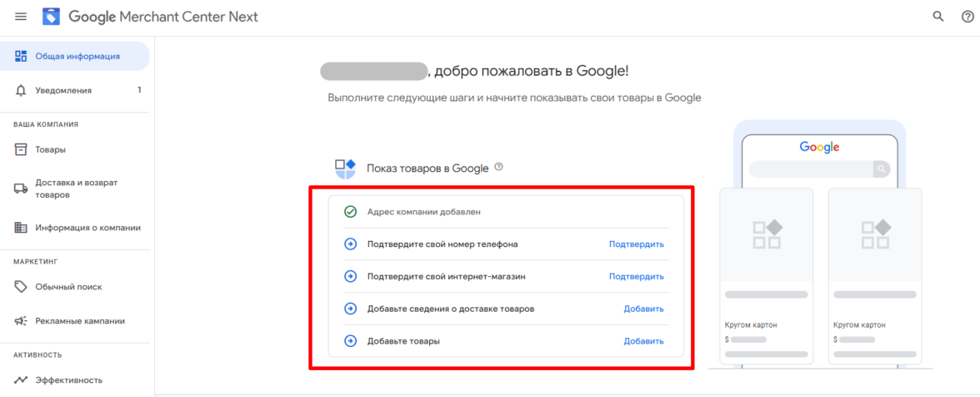Click the megaphone icon for Рекламные кампании
Image resolution: width=980 pixels, height=397 pixels.
pos(21,321)
